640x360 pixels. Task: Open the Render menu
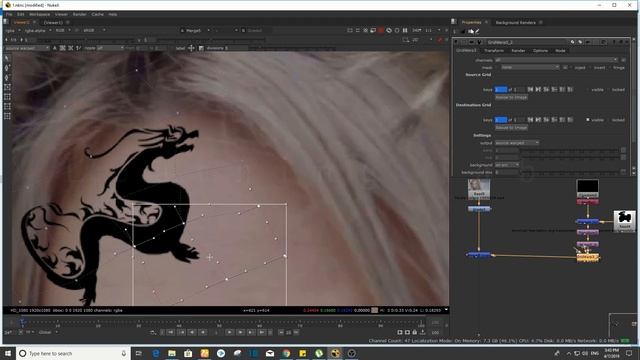80,14
